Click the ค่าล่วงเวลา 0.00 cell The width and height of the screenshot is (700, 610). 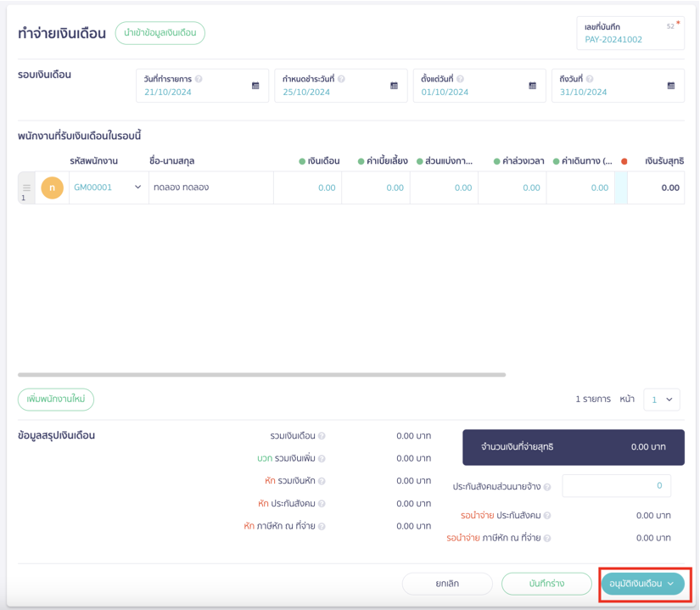(512, 187)
